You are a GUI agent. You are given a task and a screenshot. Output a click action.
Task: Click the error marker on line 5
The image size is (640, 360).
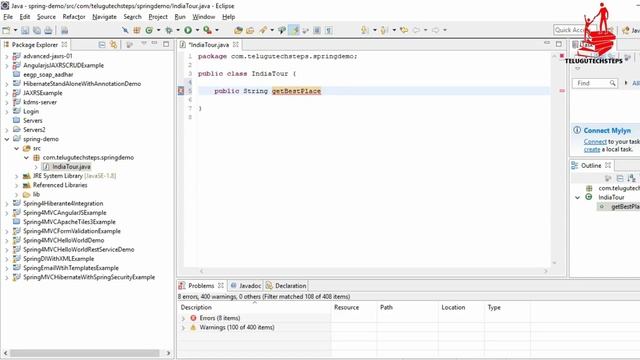click(181, 91)
